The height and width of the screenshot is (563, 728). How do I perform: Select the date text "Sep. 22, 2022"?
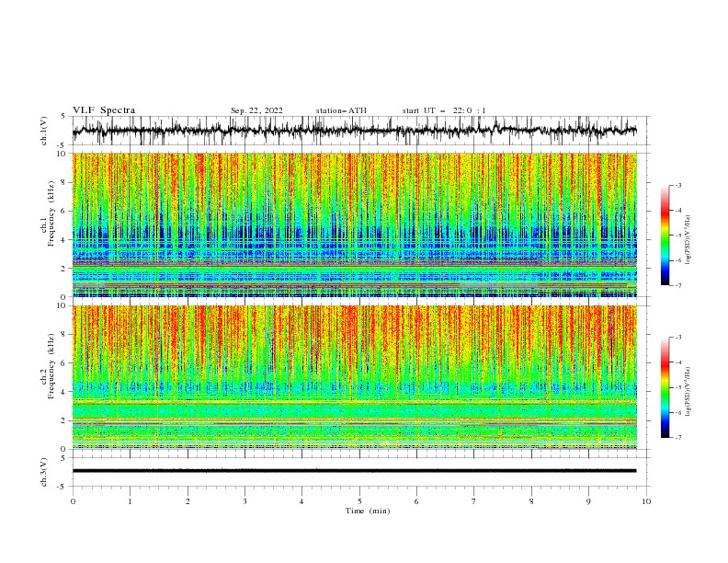pos(256,110)
